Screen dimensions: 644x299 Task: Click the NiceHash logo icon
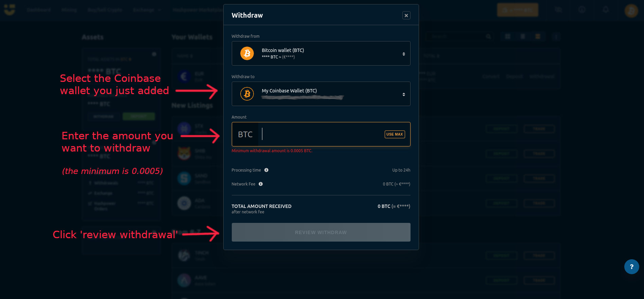click(x=10, y=10)
